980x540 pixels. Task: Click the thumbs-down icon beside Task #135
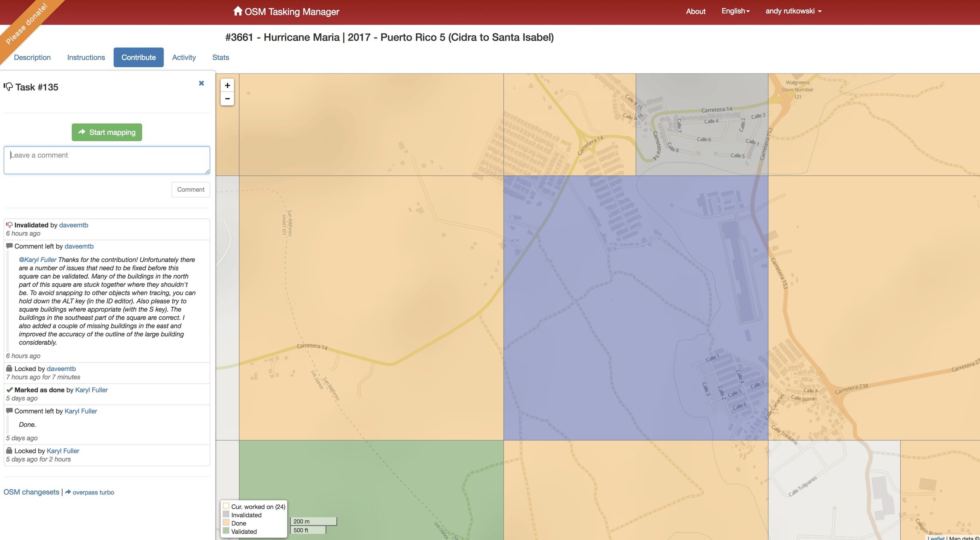(8, 86)
